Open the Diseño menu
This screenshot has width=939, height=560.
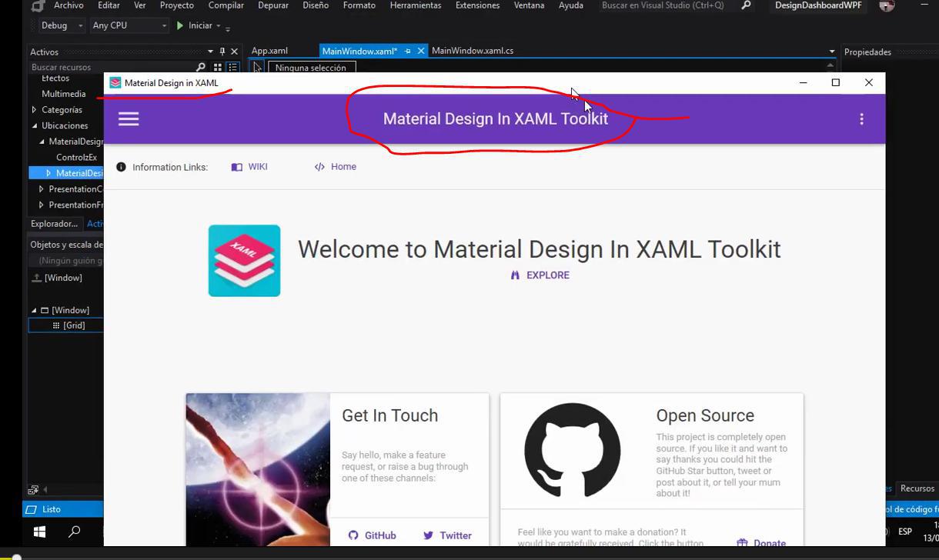(x=316, y=5)
